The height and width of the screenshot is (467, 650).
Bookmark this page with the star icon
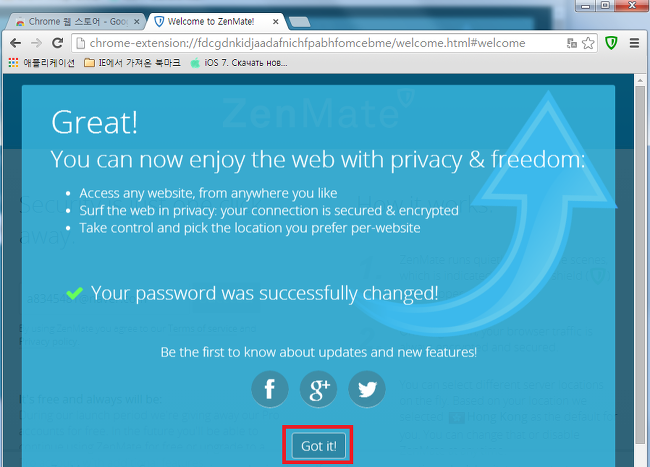click(588, 43)
